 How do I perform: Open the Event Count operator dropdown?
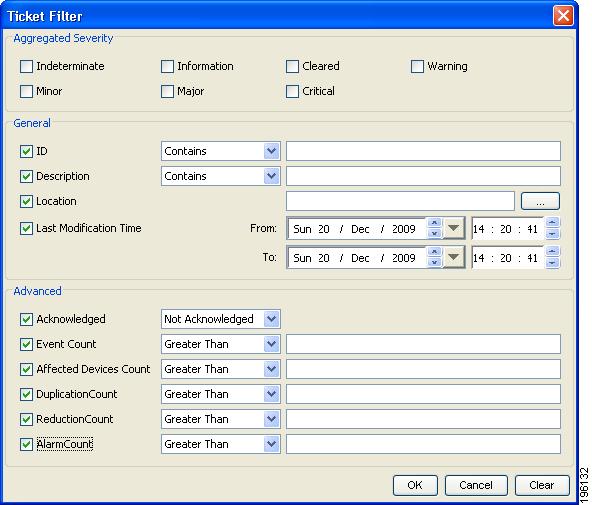[x=271, y=344]
